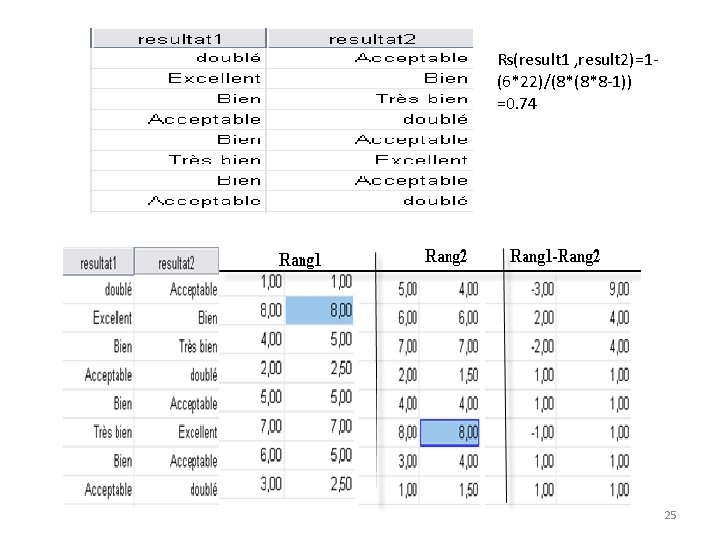Click the slide page number 25
This screenshot has height=540, width=720.
[670, 515]
